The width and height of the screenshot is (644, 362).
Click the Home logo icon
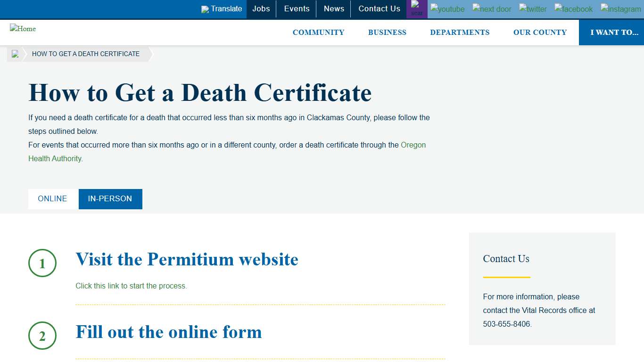(x=23, y=29)
